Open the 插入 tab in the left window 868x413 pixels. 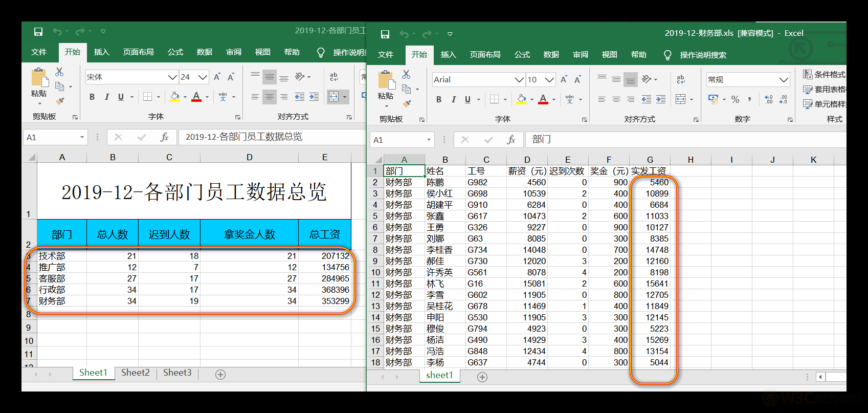(x=102, y=52)
